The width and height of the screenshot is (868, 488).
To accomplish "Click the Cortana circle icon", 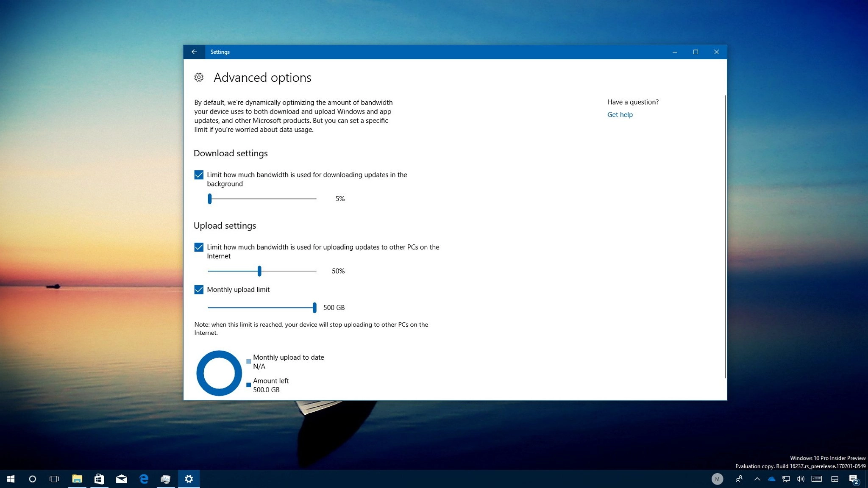I will pyautogui.click(x=32, y=479).
